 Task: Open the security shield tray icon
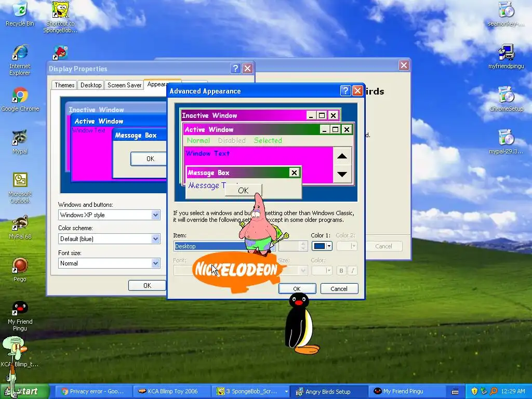(x=474, y=391)
